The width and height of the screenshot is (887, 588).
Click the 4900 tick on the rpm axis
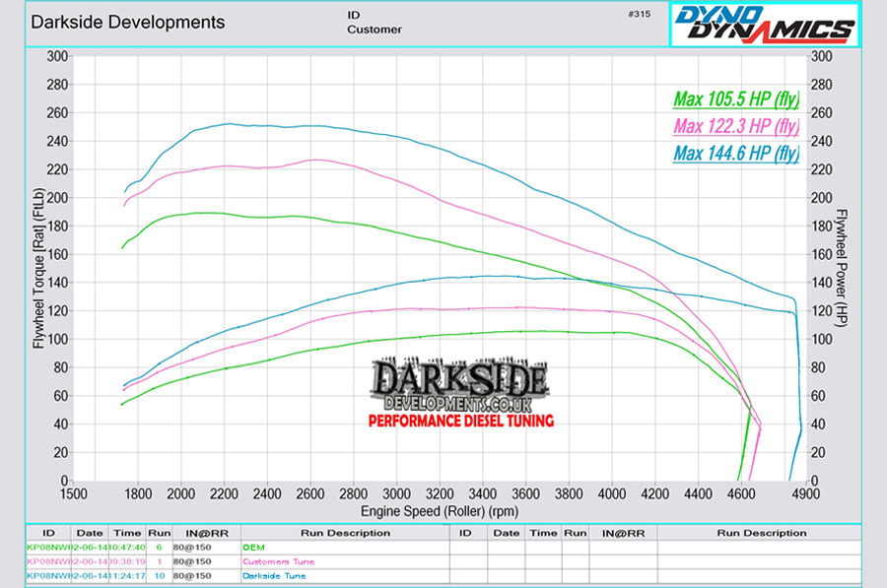(805, 494)
